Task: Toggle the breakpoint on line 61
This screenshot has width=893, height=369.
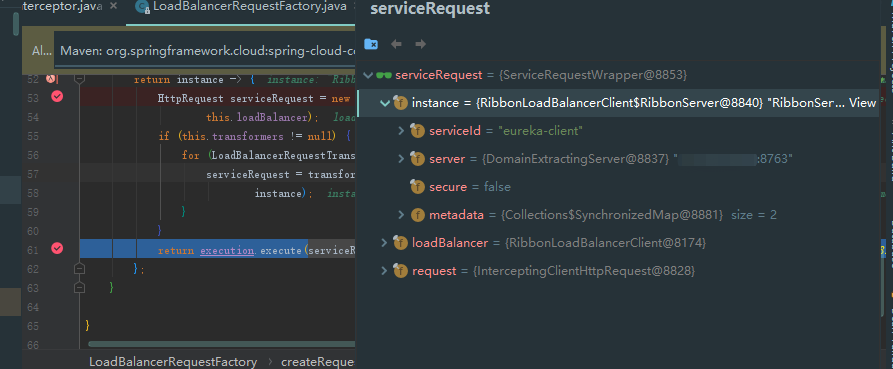Action: (57, 248)
